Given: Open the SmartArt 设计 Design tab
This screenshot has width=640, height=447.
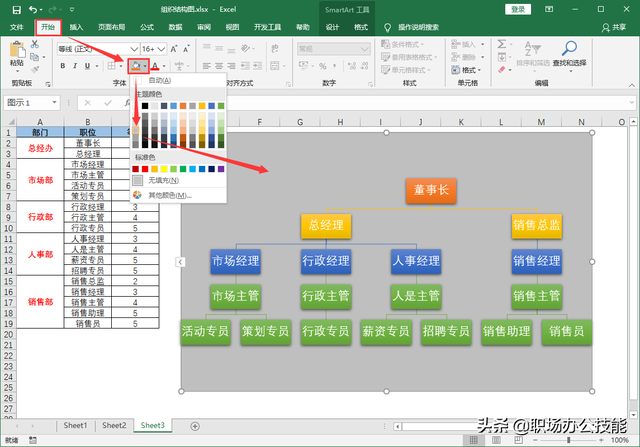Looking at the screenshot, I should tap(332, 27).
